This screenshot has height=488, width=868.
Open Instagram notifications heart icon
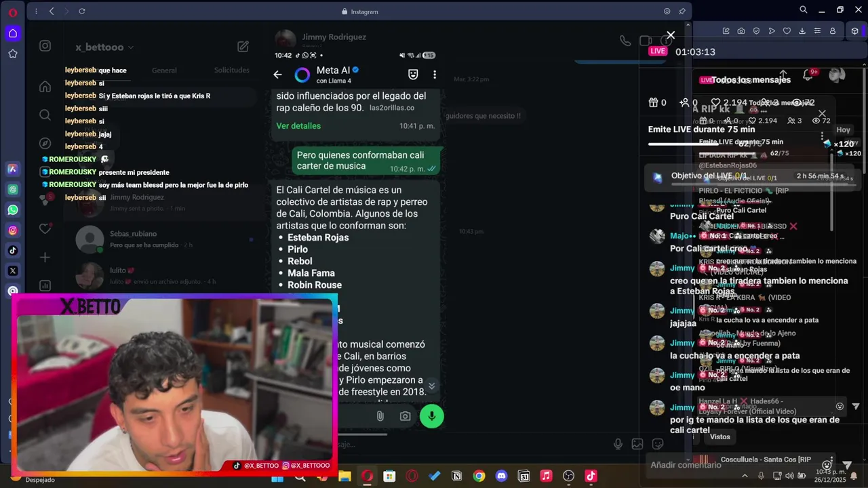pyautogui.click(x=45, y=228)
